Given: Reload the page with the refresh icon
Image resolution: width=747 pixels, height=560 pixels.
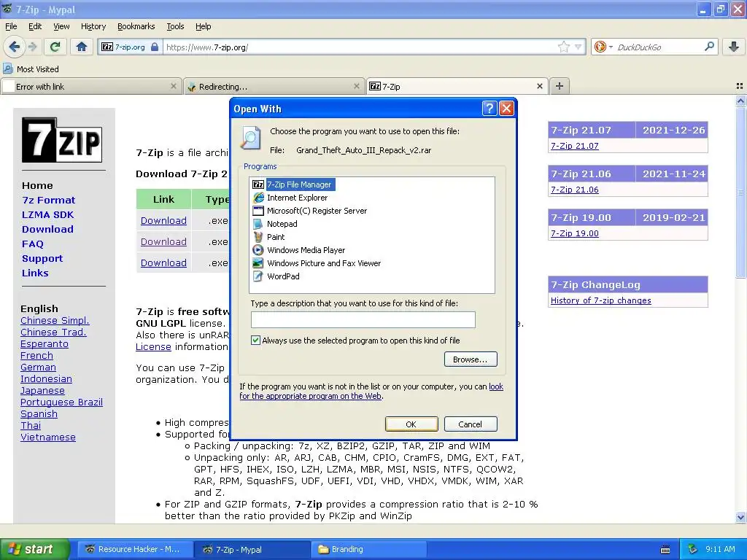Looking at the screenshot, I should point(55,47).
